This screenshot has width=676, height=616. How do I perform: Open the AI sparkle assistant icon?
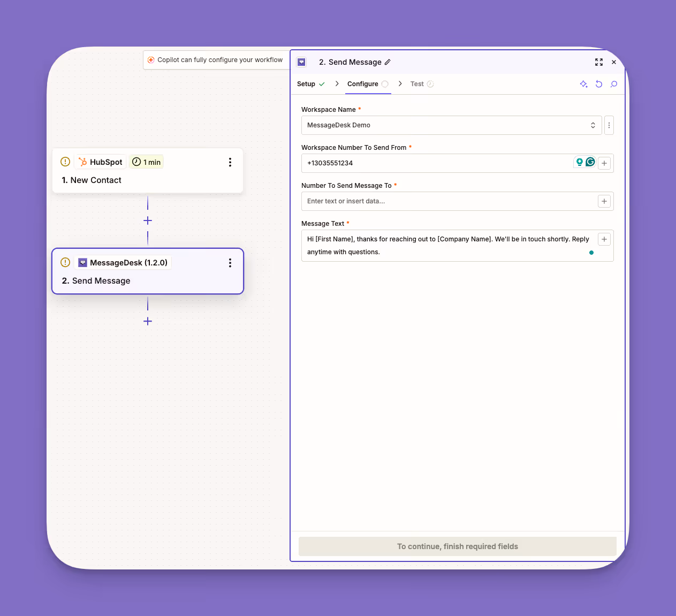pos(584,84)
